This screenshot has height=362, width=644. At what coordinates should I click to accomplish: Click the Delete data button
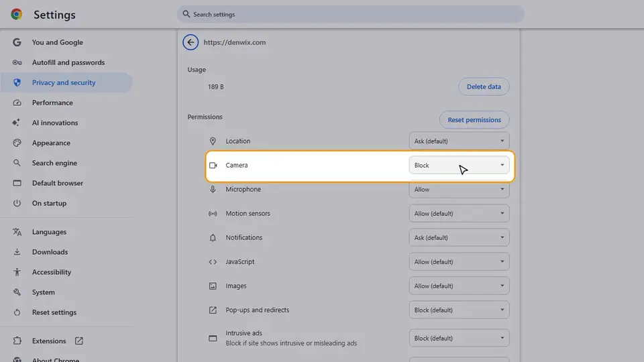pos(484,86)
